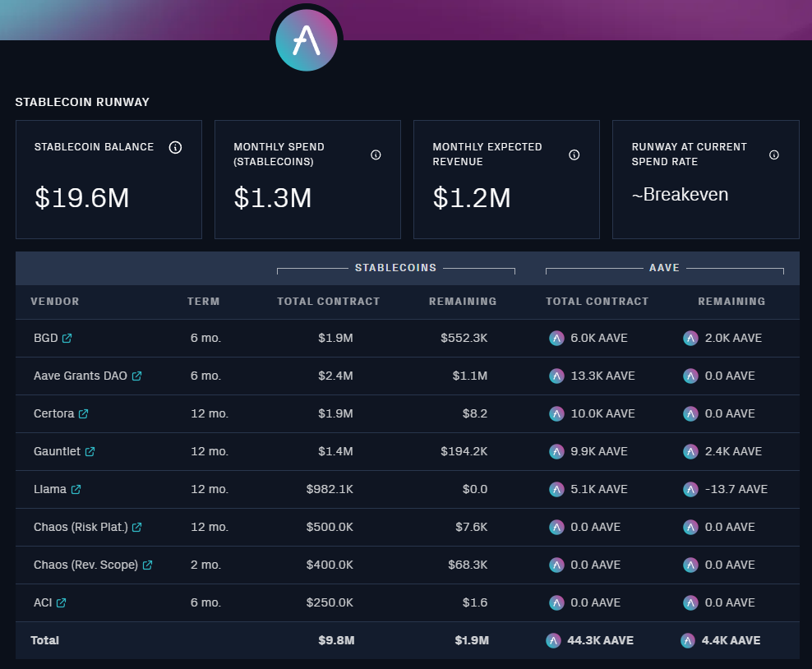Image resolution: width=812 pixels, height=669 pixels.
Task: Click the Stablecoins TOTAL CONTRACT column header
Action: coord(328,302)
